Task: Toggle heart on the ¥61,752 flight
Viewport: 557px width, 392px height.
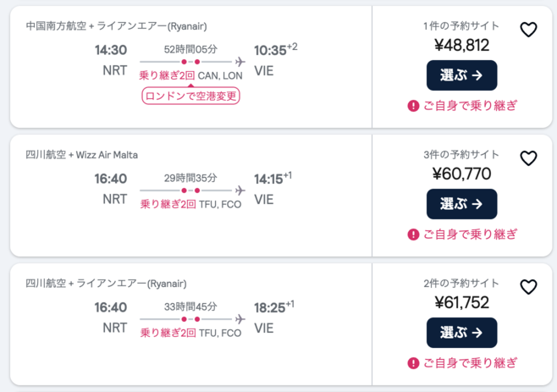Action: [x=528, y=287]
